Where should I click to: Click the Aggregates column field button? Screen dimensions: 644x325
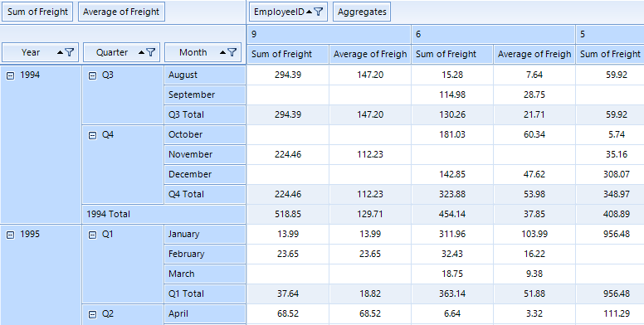362,12
